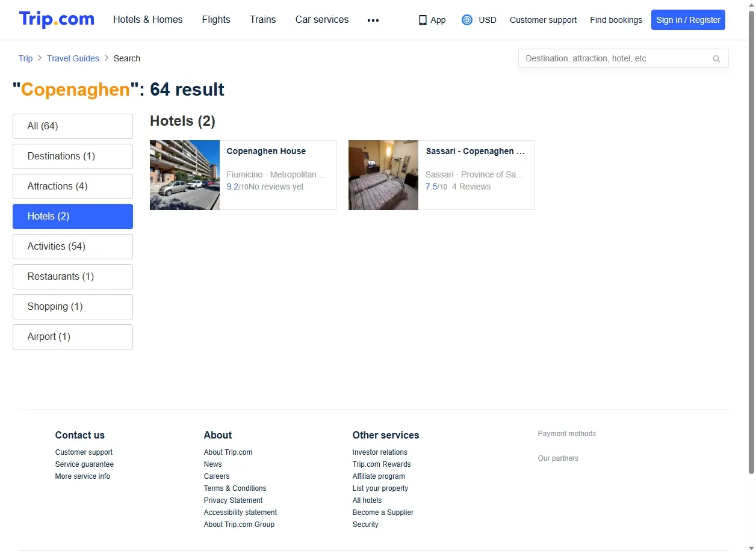This screenshot has width=756, height=554.
Task: Open About Trip.com link
Action: click(x=228, y=452)
